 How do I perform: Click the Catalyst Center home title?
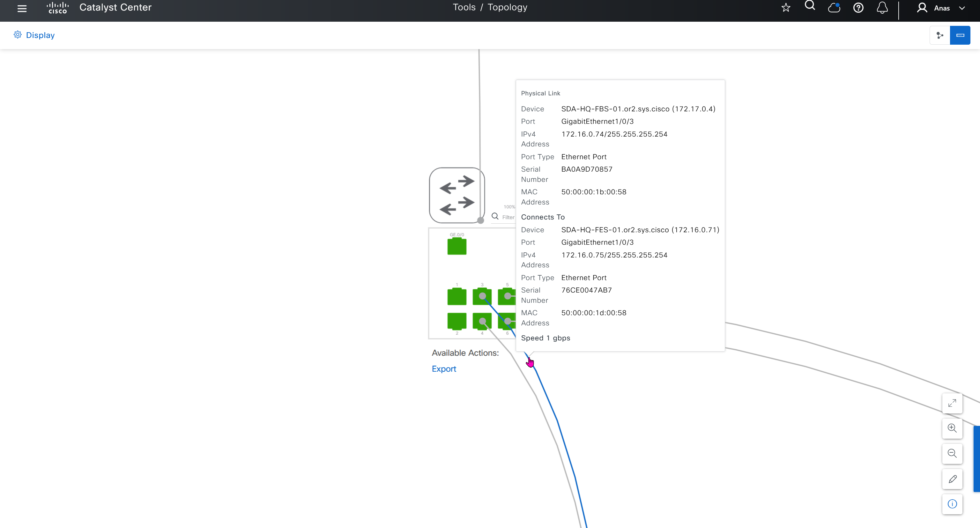(x=115, y=7)
